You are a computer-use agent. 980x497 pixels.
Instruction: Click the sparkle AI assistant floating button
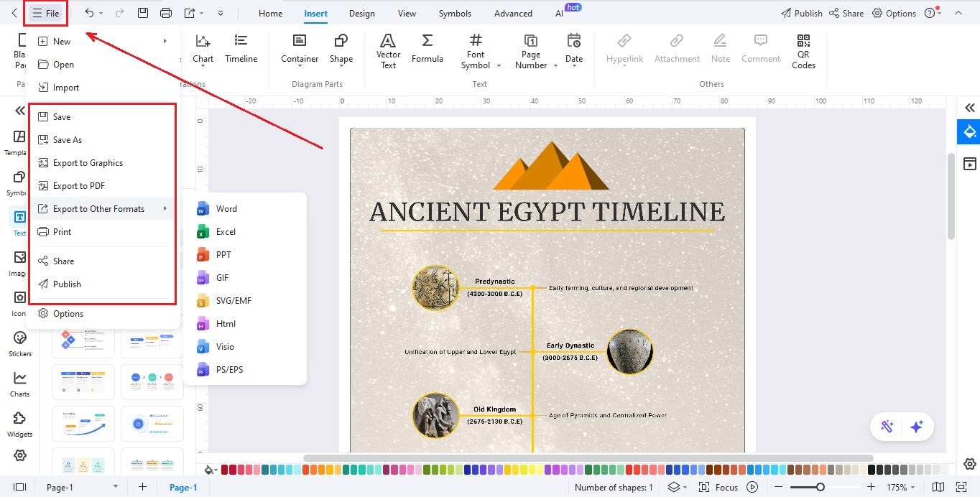point(916,427)
